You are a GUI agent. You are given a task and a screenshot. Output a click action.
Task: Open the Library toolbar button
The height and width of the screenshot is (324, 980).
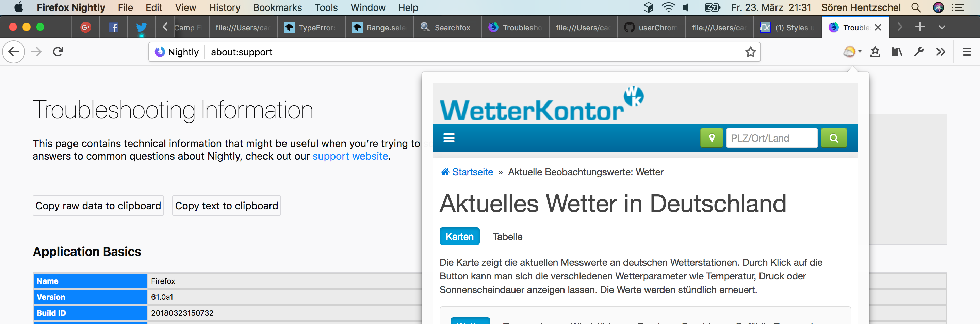[x=897, y=52]
